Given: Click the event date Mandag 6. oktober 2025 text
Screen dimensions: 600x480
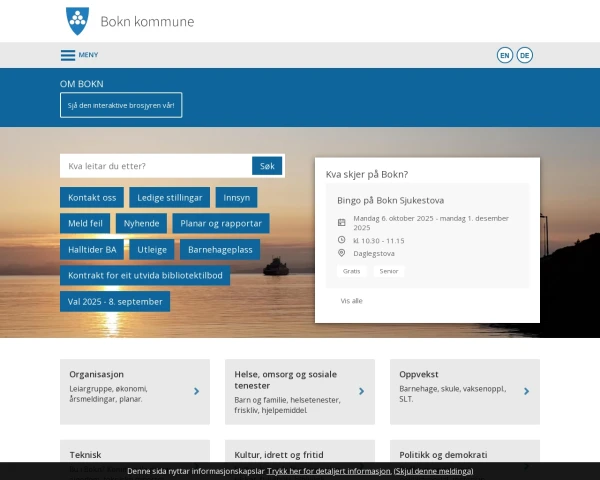Looking at the screenshot, I should pyautogui.click(x=431, y=223).
